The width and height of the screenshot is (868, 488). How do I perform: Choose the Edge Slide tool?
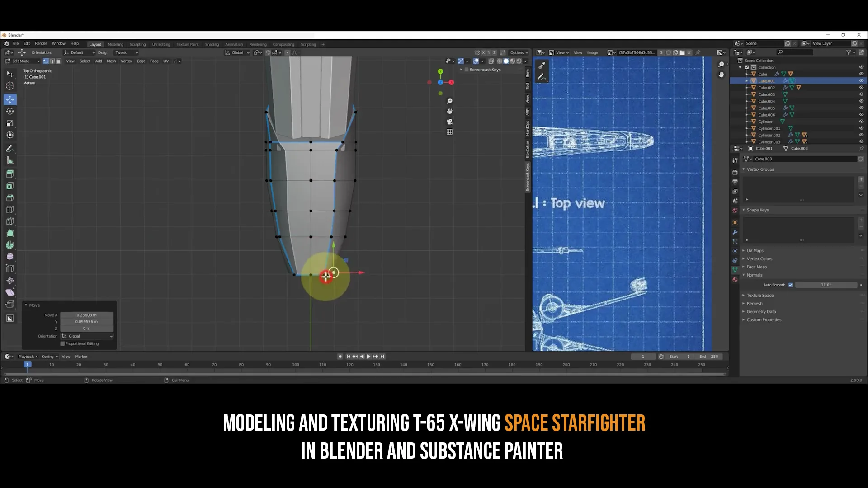pos(10,268)
